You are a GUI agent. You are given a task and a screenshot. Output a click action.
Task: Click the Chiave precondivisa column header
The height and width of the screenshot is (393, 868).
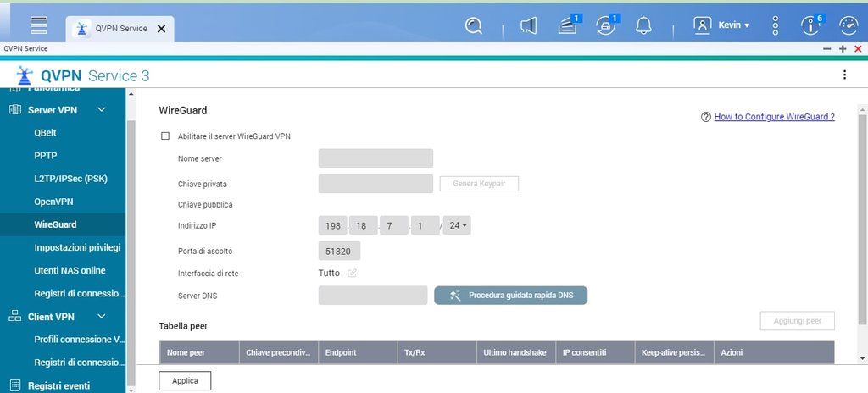279,352
